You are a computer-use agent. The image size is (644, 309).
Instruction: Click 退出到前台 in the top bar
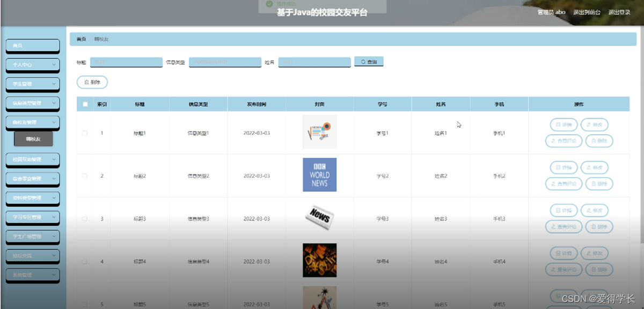tap(587, 12)
